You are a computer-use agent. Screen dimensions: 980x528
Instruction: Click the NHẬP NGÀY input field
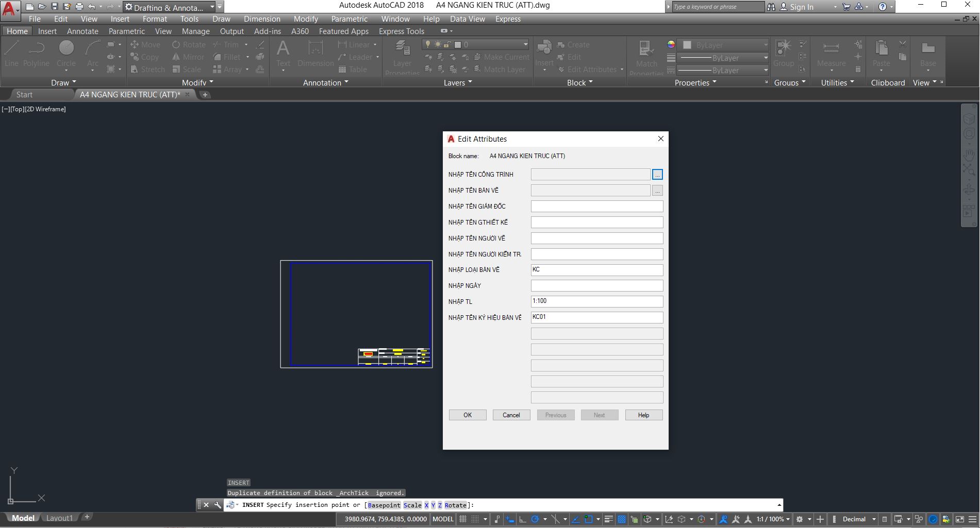[597, 286]
